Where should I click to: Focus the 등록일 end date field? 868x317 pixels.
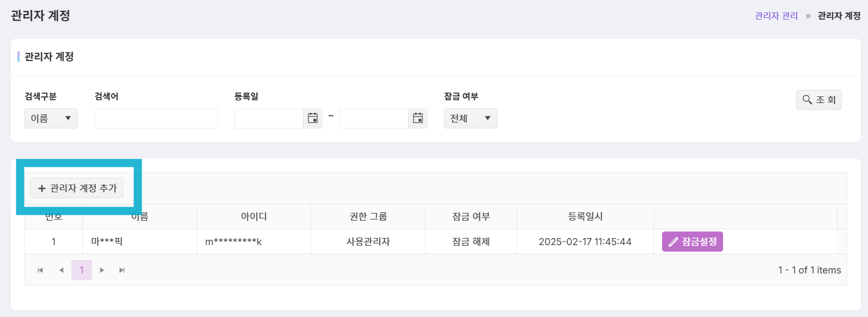[374, 118]
